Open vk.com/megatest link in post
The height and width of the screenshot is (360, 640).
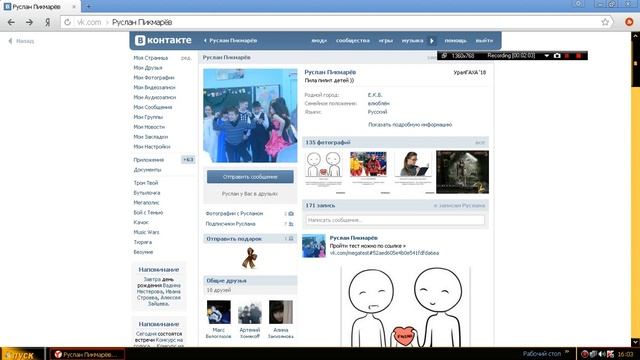click(384, 253)
